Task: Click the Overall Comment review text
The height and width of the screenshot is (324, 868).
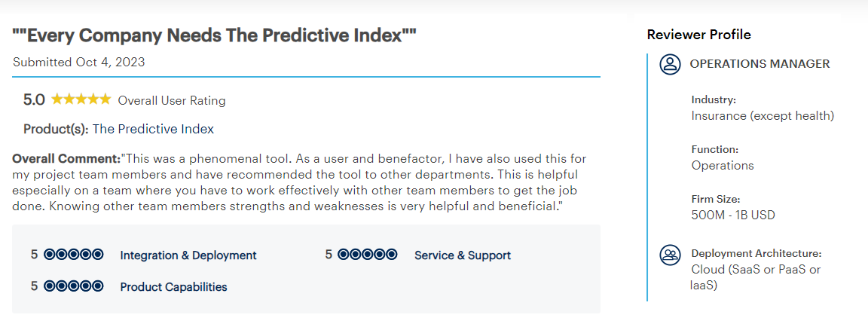Action: tap(299, 182)
